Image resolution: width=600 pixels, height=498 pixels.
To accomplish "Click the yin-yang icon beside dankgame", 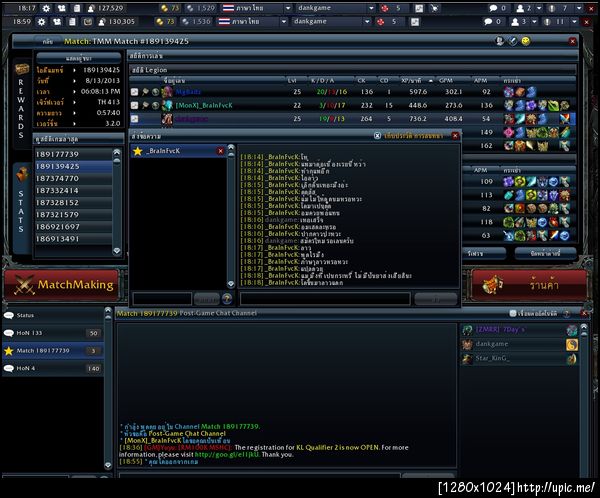I will click(572, 345).
